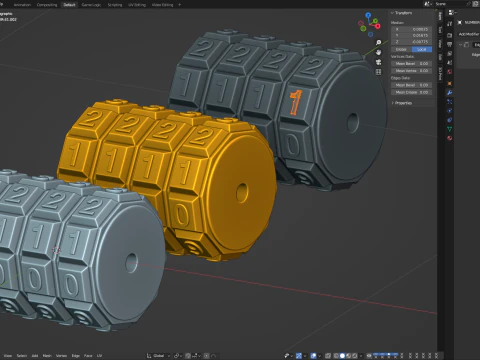Screen dimensions: 480x360
Task: Switch to the Game Logic workspace tab
Action: point(91,5)
